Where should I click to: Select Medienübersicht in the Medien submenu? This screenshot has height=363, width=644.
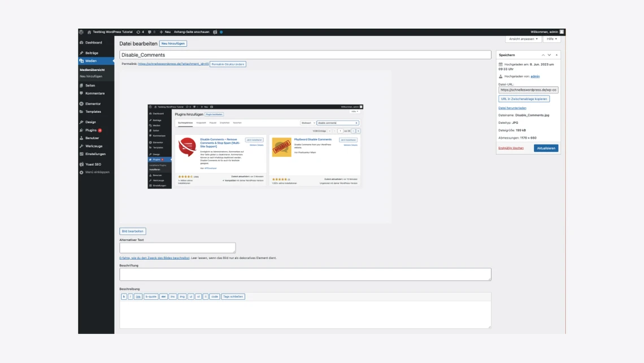(x=92, y=70)
